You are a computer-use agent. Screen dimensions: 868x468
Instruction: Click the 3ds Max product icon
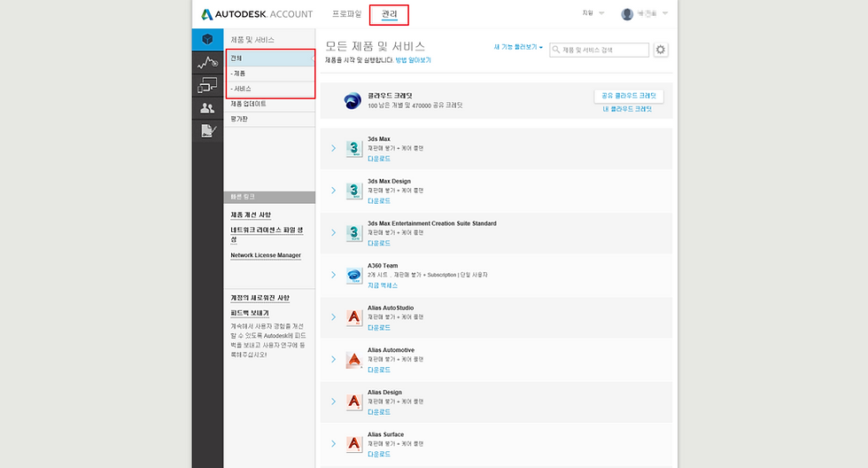(353, 148)
